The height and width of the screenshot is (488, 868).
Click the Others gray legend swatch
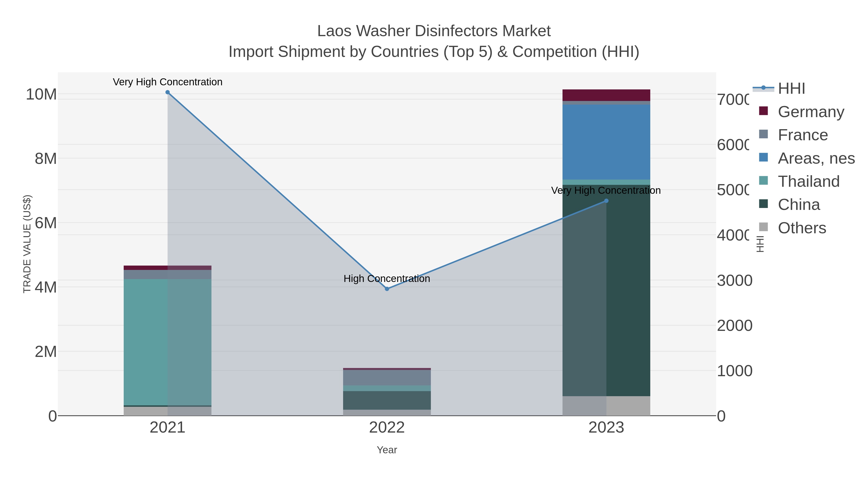click(x=764, y=227)
